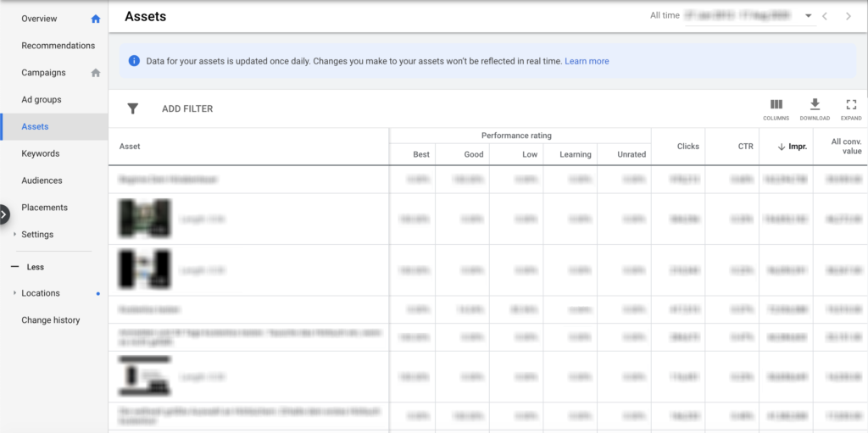Download the assets report
The image size is (868, 433).
tap(815, 104)
